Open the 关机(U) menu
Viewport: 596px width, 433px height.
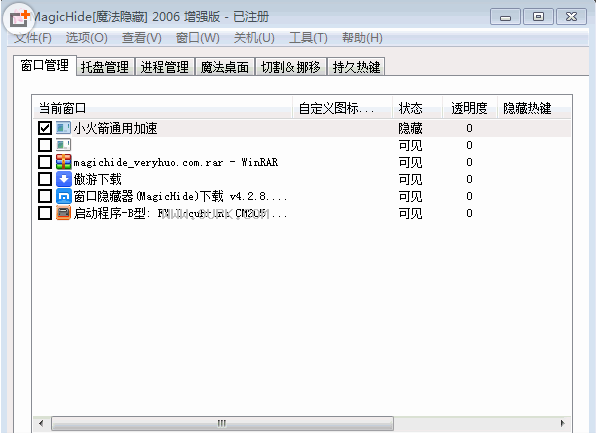point(254,38)
